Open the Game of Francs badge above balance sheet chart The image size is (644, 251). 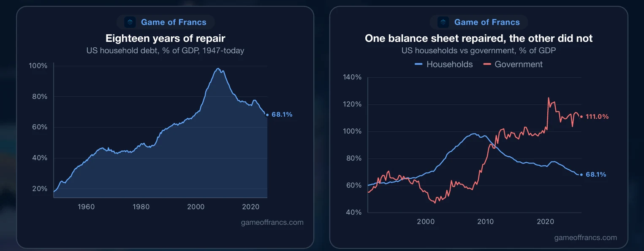coord(479,22)
